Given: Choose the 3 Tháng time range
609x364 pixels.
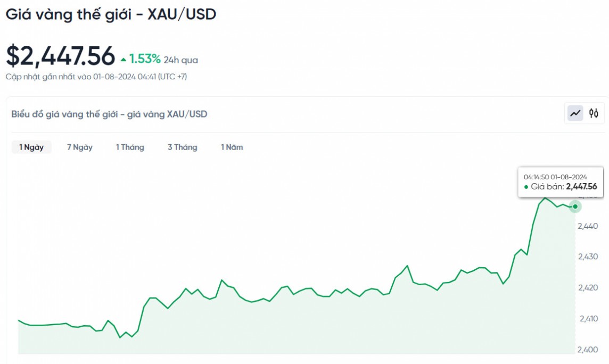Looking at the screenshot, I should coord(182,147).
